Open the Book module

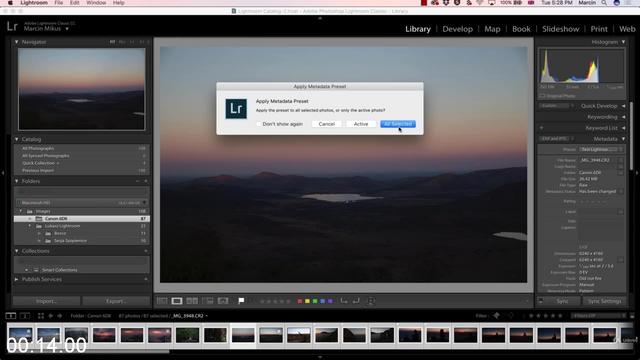[x=521, y=29]
